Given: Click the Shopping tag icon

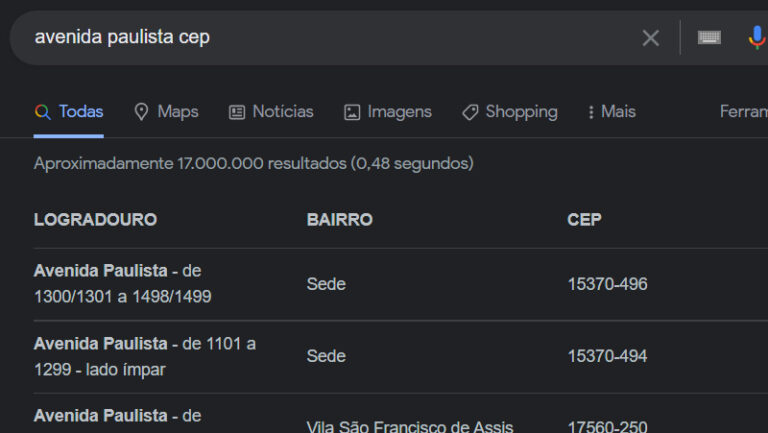Looking at the screenshot, I should pyautogui.click(x=470, y=112).
